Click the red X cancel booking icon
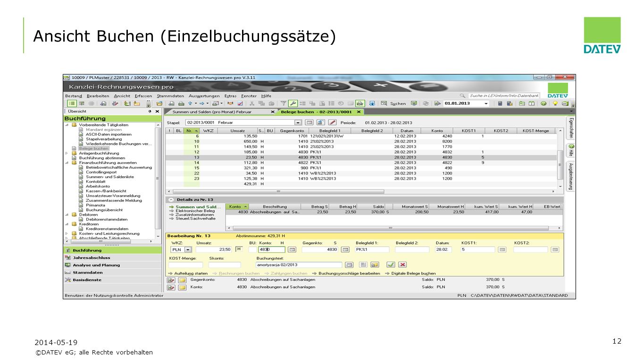The width and height of the screenshot is (644, 362). (402, 265)
